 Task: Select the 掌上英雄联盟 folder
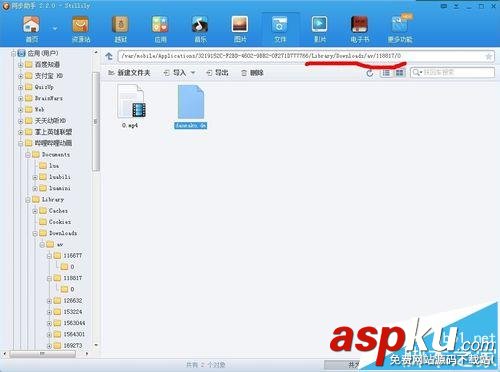pos(49,132)
